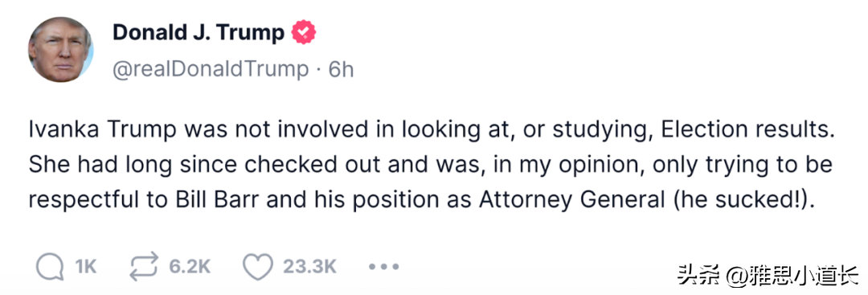
Task: Click the 1K reply count
Action: tap(86, 268)
